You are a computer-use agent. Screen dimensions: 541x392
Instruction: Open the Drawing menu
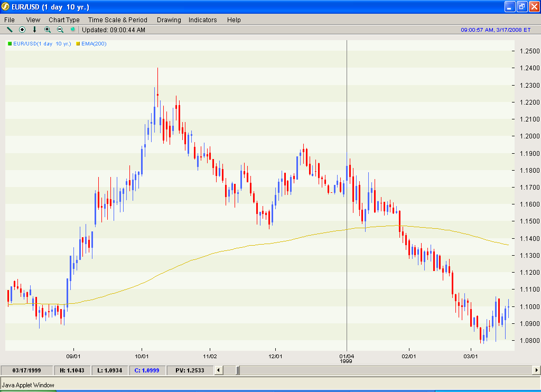click(x=169, y=20)
